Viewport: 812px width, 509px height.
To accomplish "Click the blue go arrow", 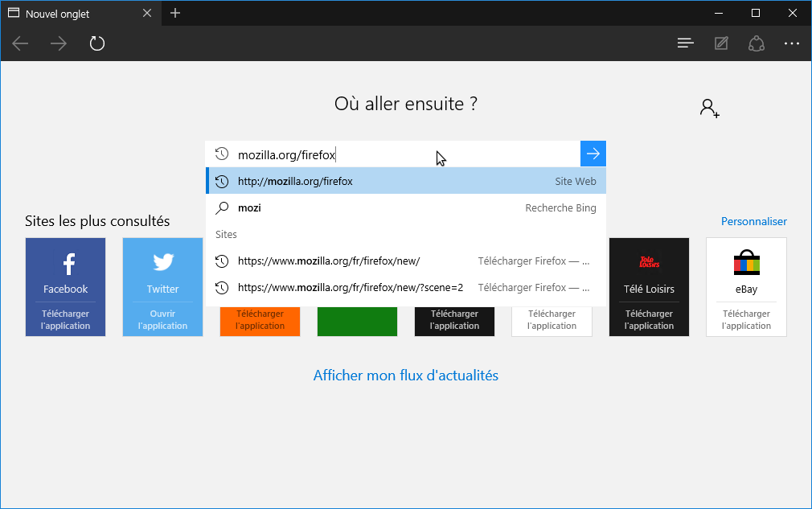I will pos(593,154).
